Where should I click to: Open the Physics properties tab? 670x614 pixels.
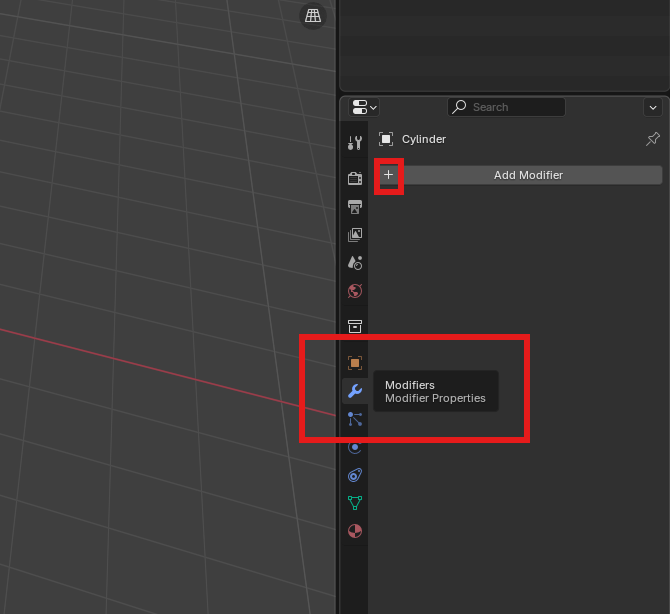click(x=355, y=447)
